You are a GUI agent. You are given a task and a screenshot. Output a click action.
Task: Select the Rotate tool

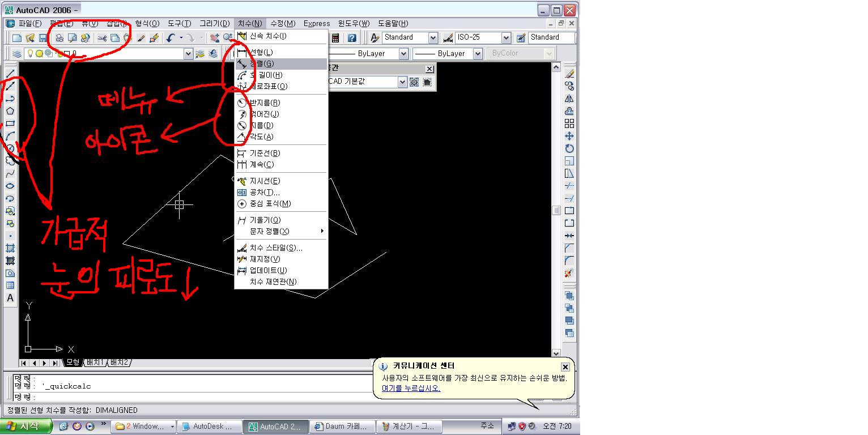coord(569,148)
